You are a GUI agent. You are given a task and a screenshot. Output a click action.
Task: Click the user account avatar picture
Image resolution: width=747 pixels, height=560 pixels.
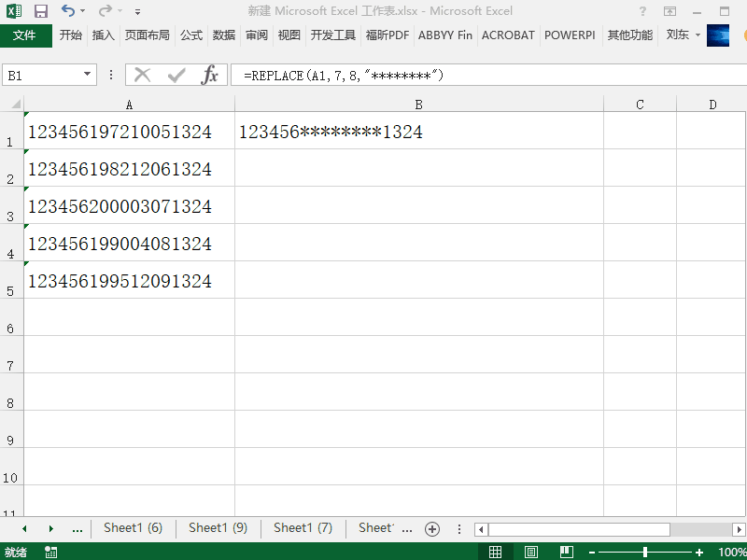coord(718,35)
